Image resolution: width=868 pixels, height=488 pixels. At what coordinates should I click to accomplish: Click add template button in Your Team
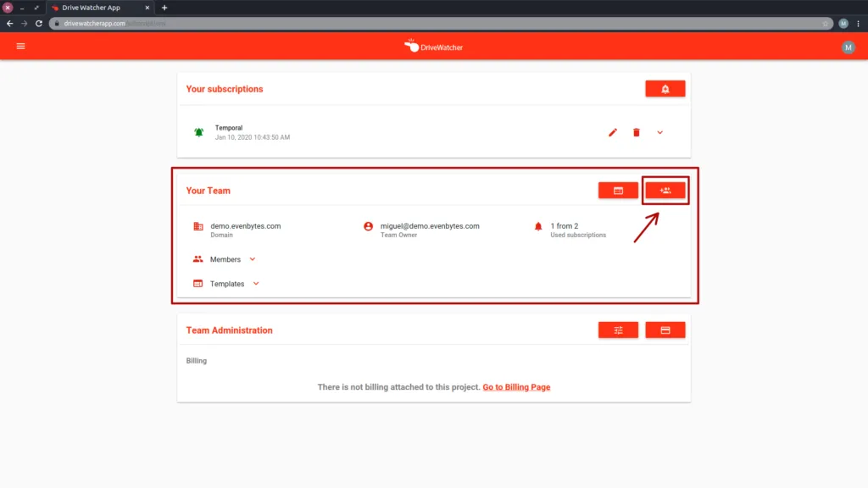[x=618, y=191]
